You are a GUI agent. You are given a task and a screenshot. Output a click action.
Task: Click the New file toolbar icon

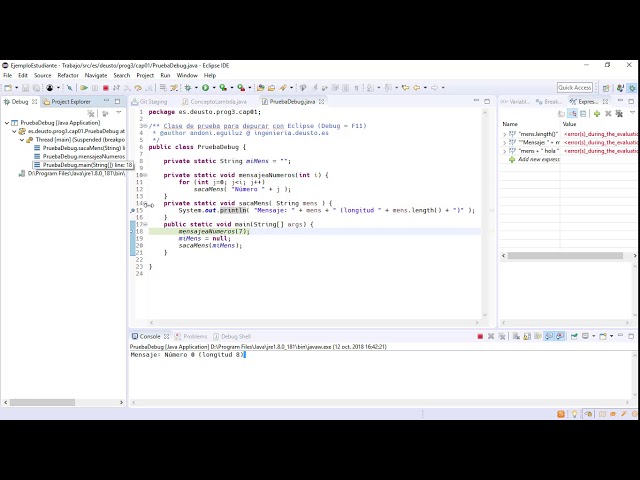(x=8, y=88)
